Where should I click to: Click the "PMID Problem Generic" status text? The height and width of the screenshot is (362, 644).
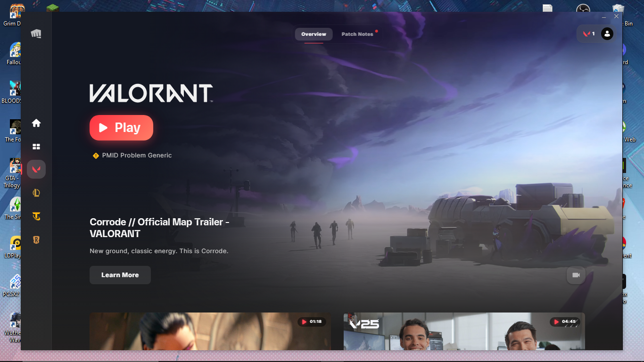pyautogui.click(x=137, y=156)
